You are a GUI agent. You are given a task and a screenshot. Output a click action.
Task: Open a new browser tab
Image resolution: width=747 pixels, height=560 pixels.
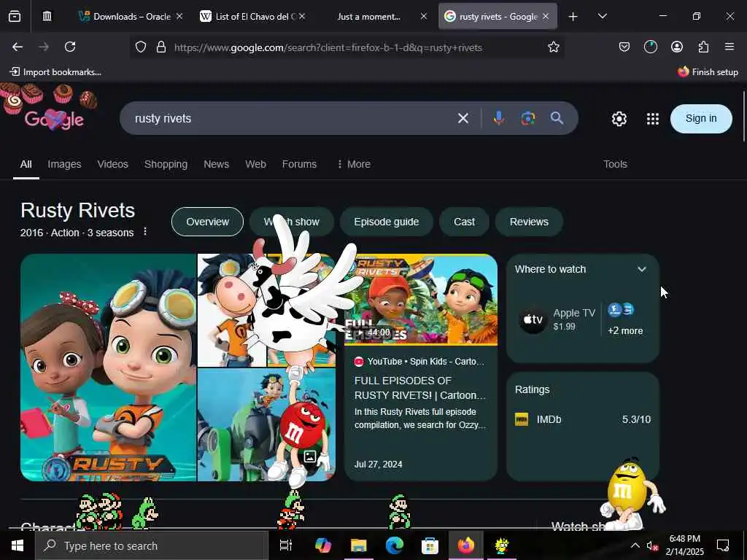coord(573,17)
